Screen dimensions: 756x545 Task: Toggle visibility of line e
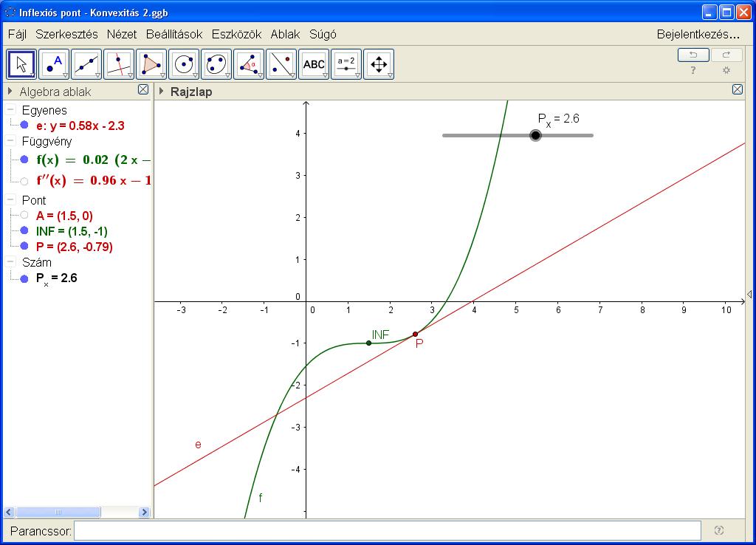24,125
